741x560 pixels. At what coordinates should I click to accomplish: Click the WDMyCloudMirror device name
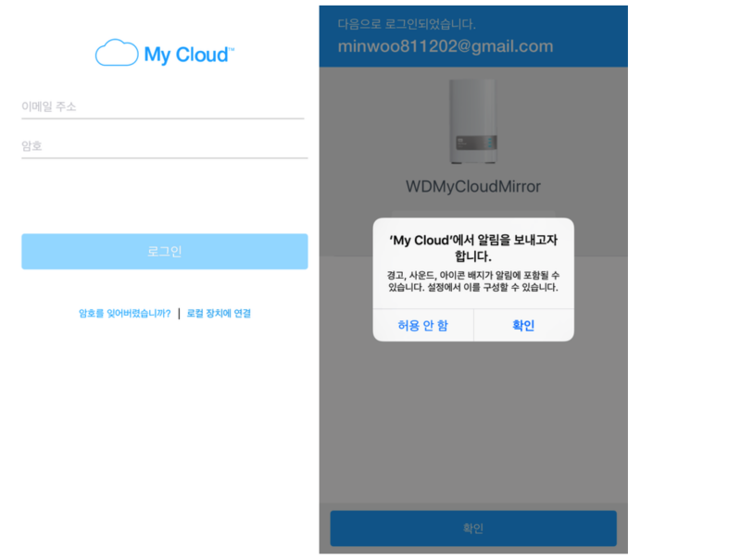click(473, 186)
